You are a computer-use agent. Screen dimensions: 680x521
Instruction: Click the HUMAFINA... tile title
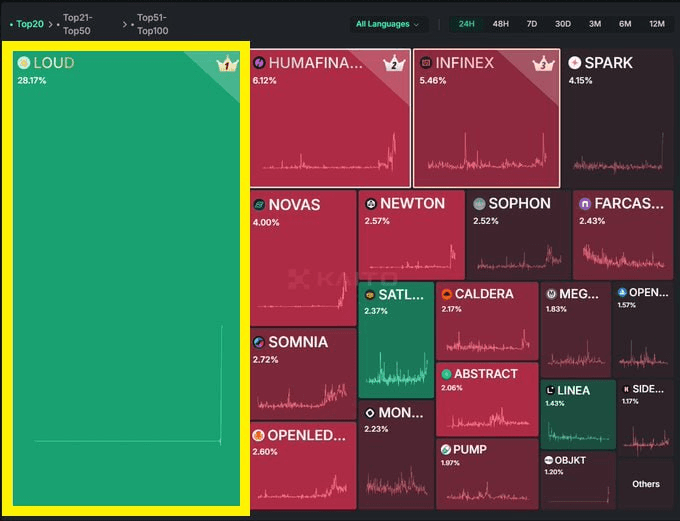[x=316, y=63]
